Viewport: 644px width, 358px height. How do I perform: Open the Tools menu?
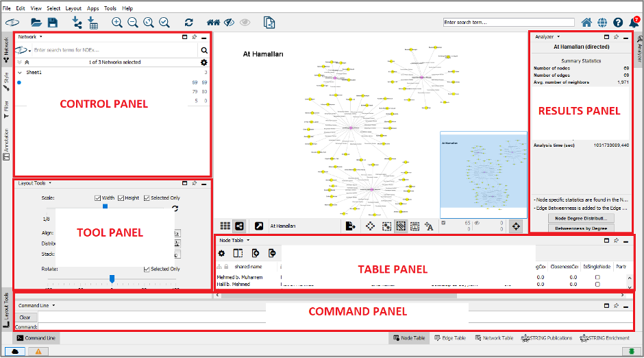tap(110, 8)
